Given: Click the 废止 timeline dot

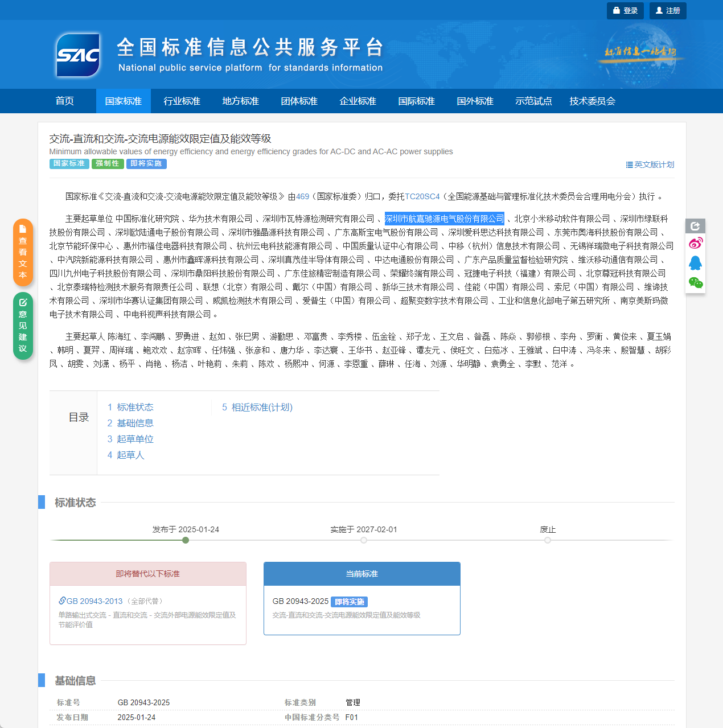Looking at the screenshot, I should [x=548, y=540].
